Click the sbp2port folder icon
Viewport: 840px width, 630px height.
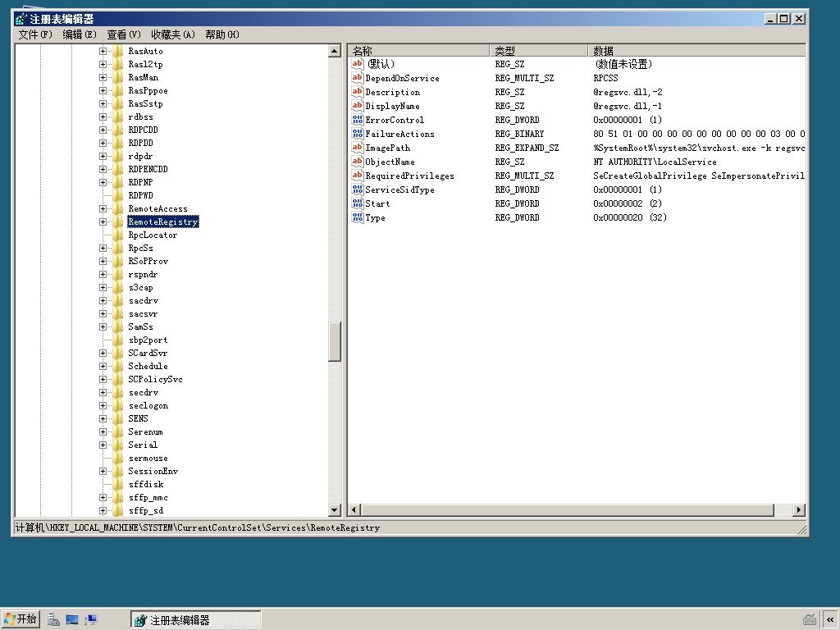tap(118, 340)
